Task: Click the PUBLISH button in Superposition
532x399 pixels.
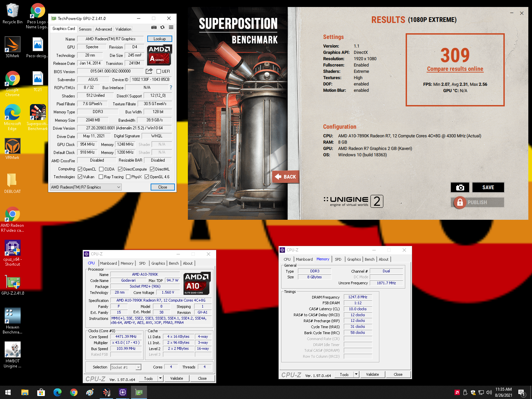Action: [x=477, y=202]
